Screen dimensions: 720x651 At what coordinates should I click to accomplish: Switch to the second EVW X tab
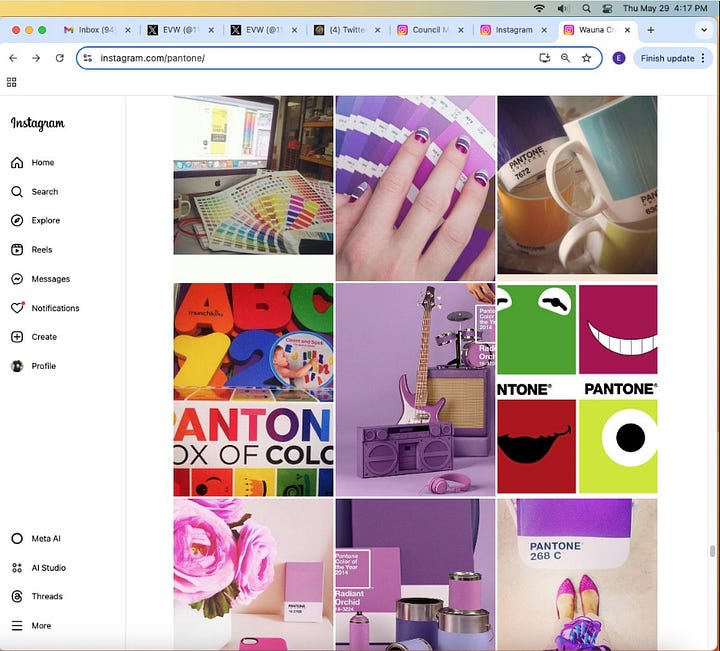264,30
